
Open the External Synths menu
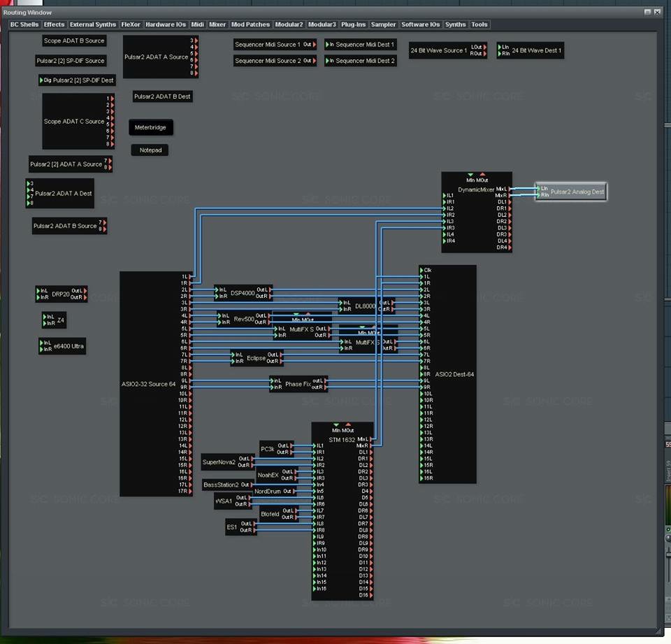(x=93, y=24)
